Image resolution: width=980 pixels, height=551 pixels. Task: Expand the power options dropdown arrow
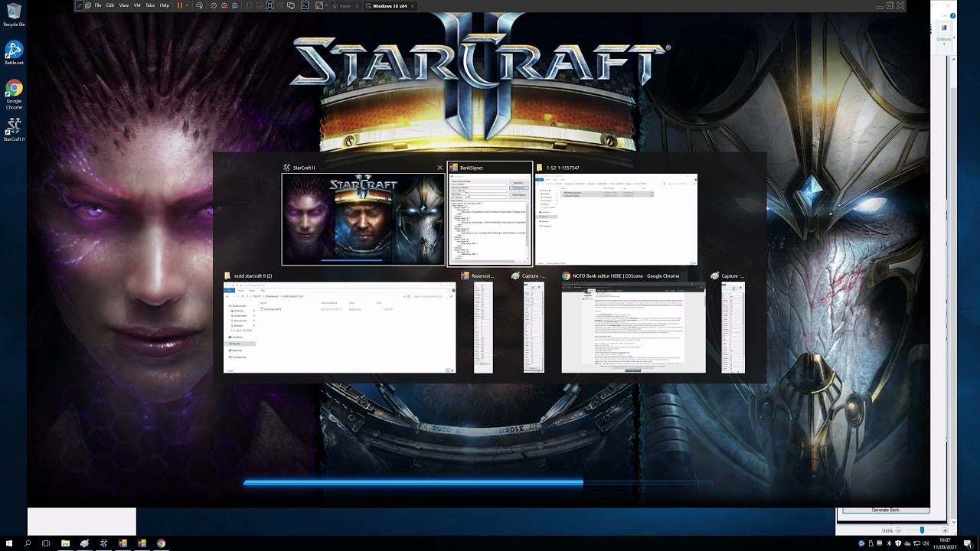point(188,5)
